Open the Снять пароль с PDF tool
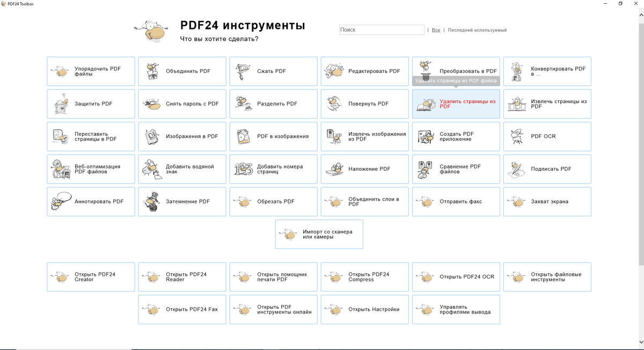The image size is (644, 350). click(x=182, y=104)
